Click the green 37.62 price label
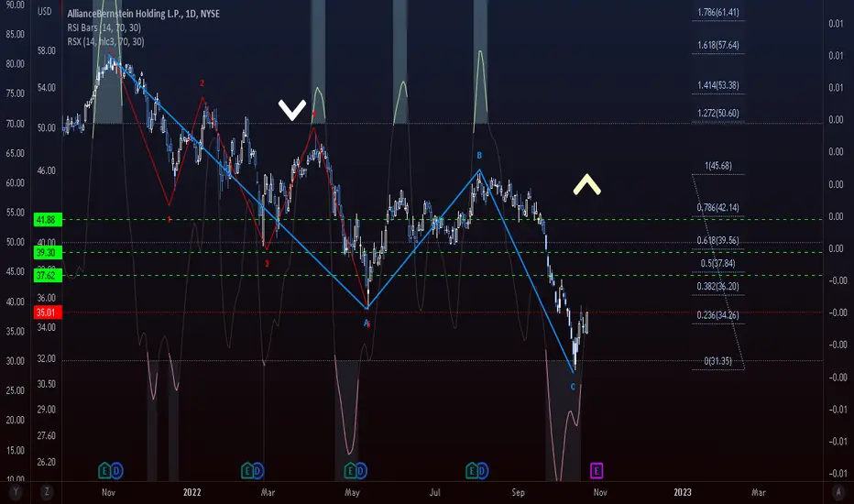The width and height of the screenshot is (854, 504). click(x=48, y=276)
